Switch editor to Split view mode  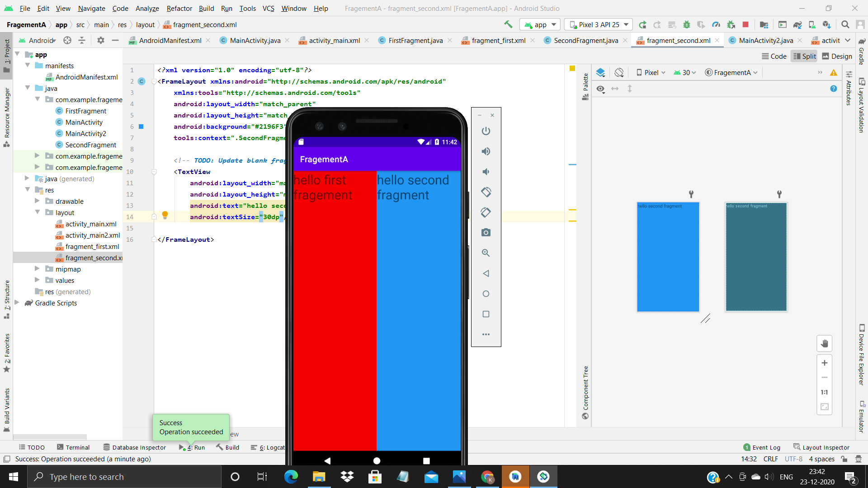pyautogui.click(x=804, y=56)
